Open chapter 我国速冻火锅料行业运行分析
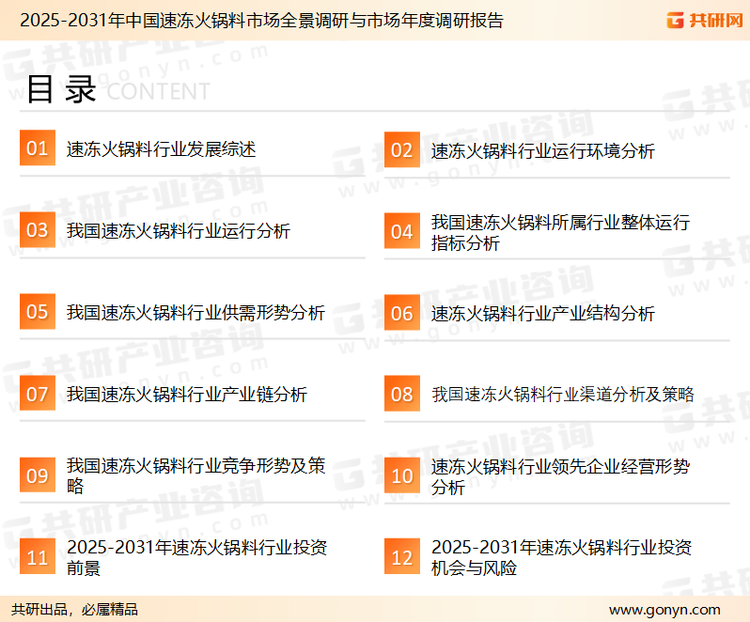This screenshot has width=750, height=622. coord(178,231)
